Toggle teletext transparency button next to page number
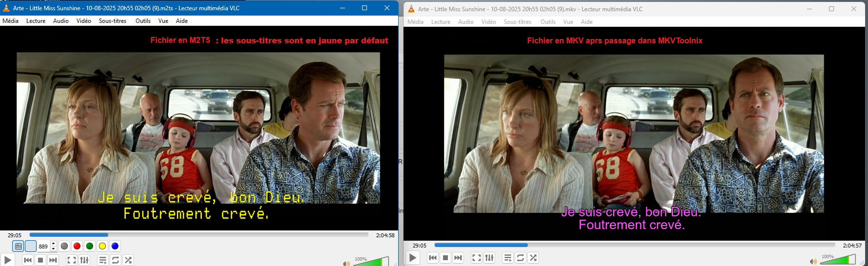The image size is (868, 266). 31,246
